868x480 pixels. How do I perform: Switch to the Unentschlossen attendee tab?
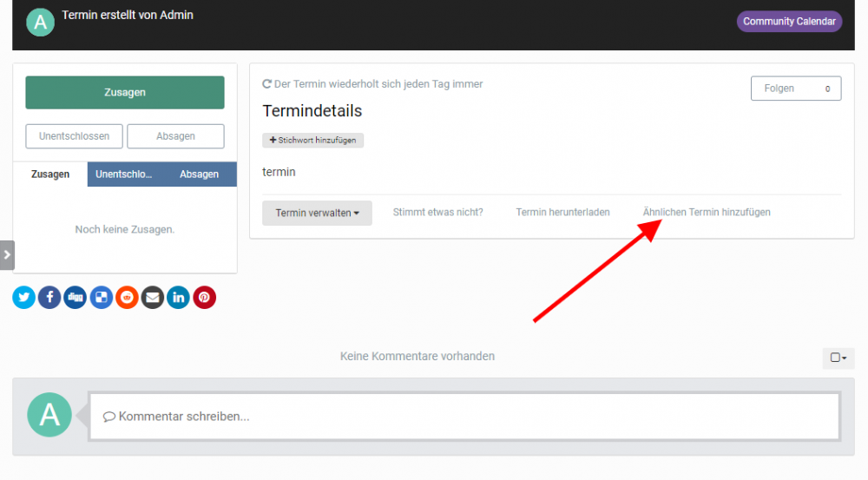[x=124, y=174]
